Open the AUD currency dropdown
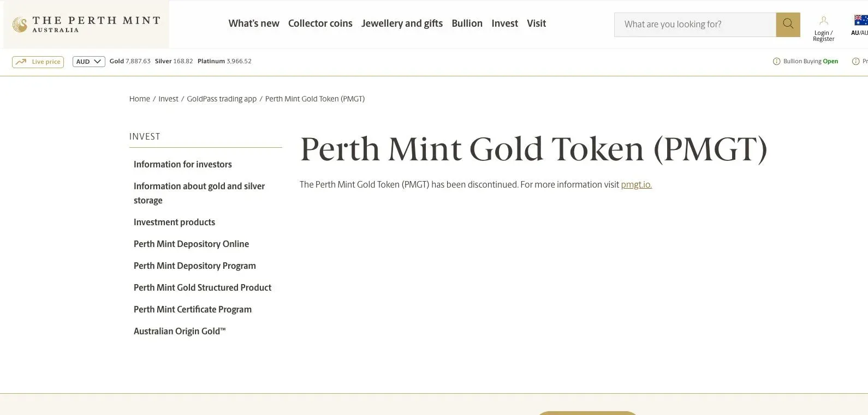Screen dimensions: 868x415 88,61
